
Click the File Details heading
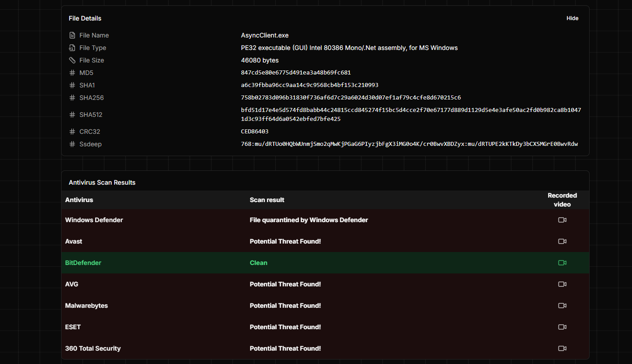coord(85,18)
